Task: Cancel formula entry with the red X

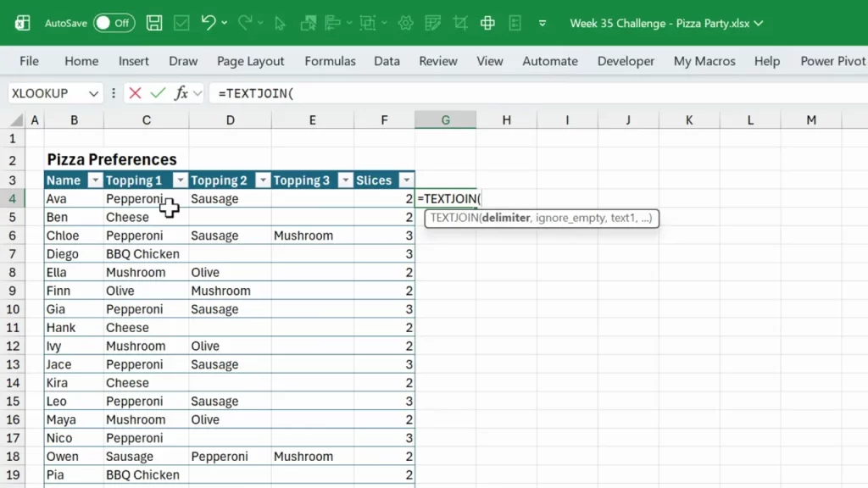Action: pyautogui.click(x=134, y=93)
